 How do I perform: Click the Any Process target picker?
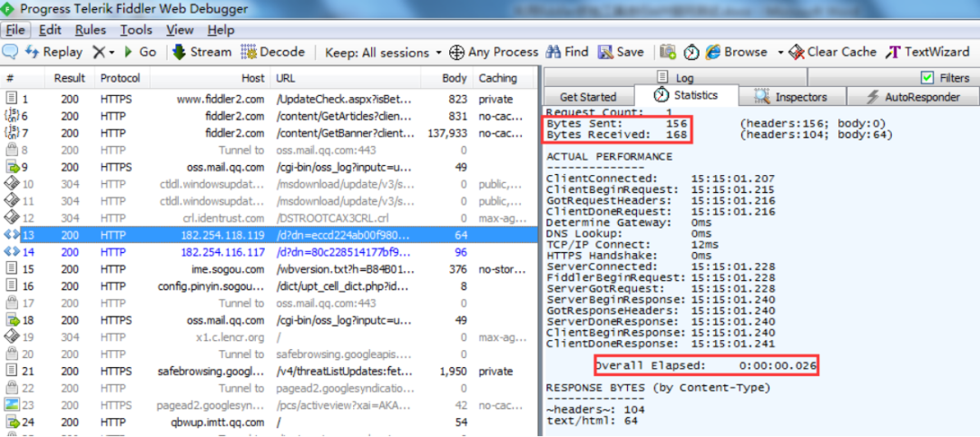coord(494,52)
